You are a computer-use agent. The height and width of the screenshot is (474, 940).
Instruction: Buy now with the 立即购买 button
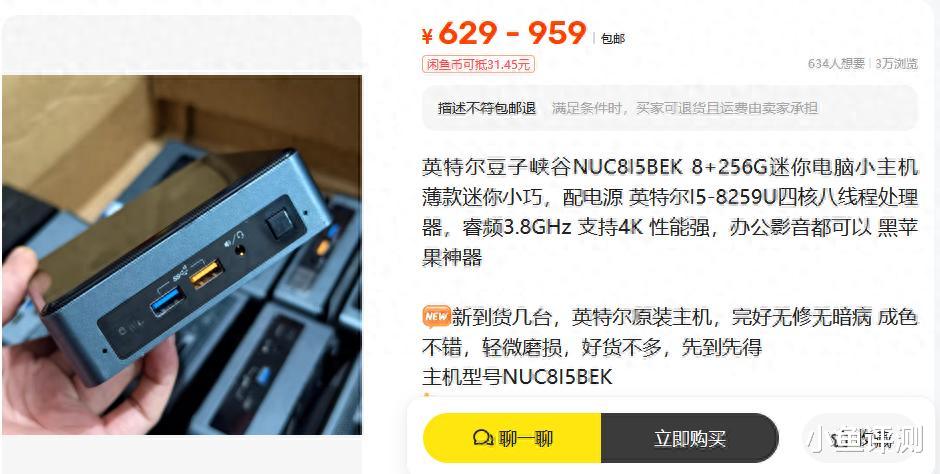click(x=689, y=438)
